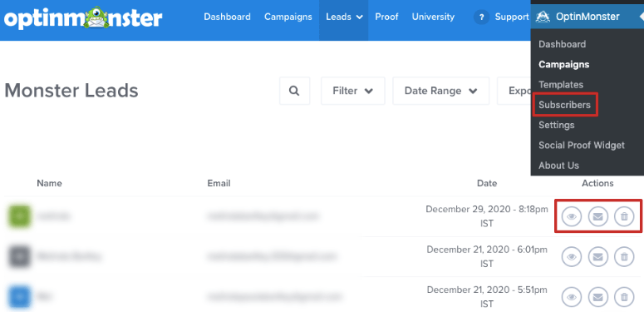Send email to the 6:01pm lead
This screenshot has height=312, width=644.
pyautogui.click(x=598, y=257)
